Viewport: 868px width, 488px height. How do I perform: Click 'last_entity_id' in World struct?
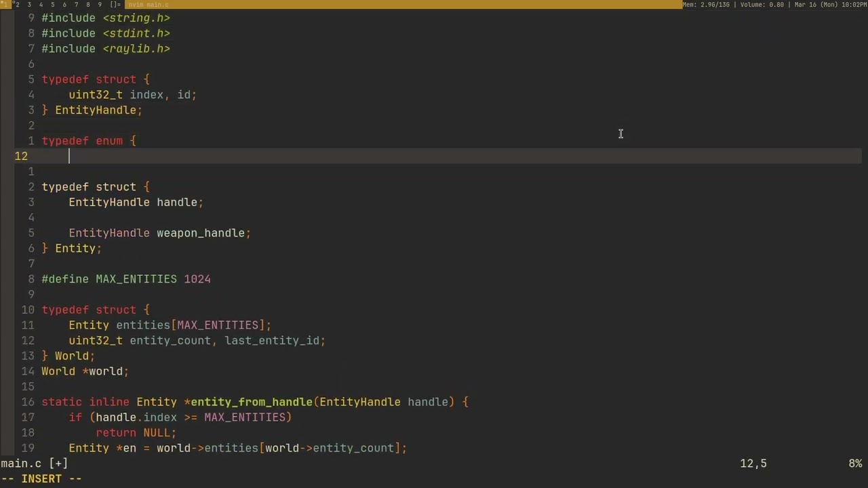click(x=272, y=340)
